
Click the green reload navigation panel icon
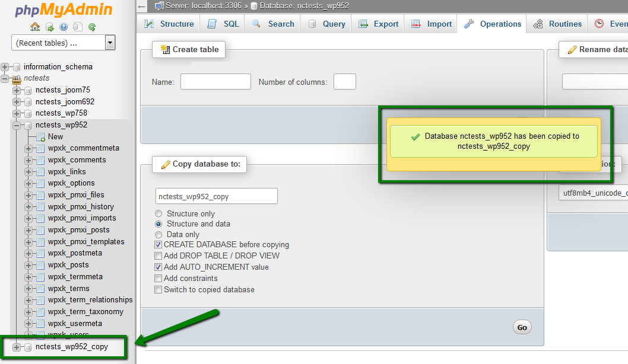[92, 27]
